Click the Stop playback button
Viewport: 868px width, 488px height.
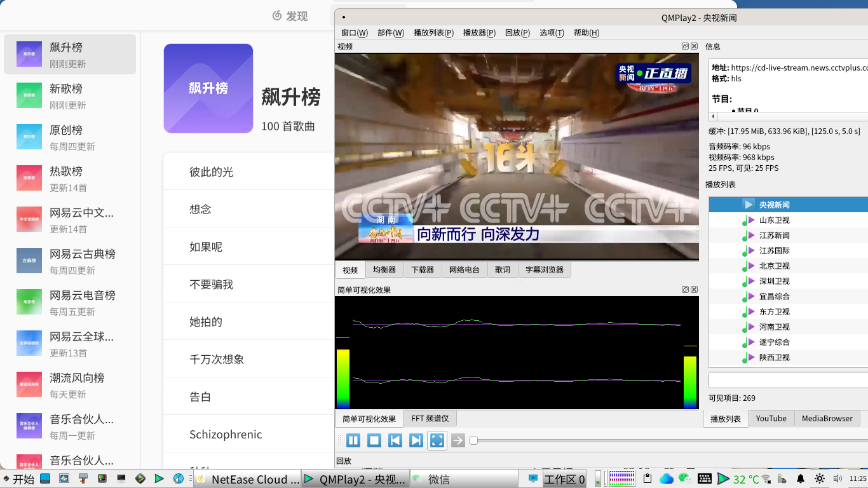coord(374,440)
